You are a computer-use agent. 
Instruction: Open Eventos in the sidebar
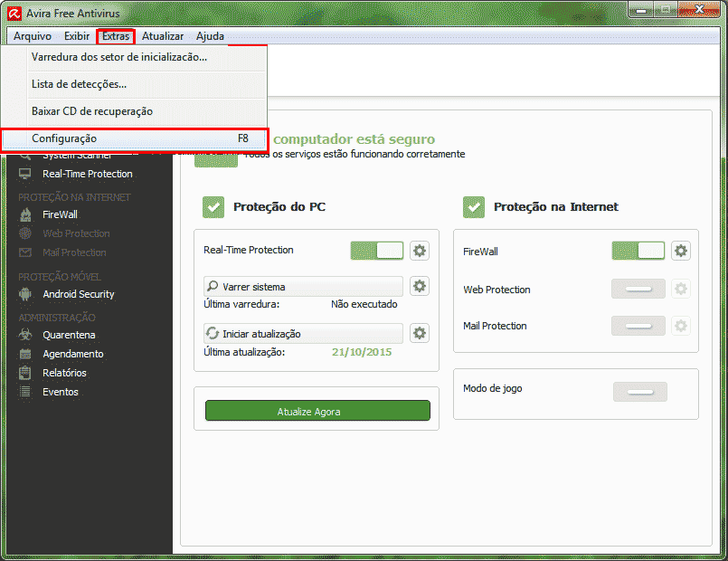tap(61, 392)
